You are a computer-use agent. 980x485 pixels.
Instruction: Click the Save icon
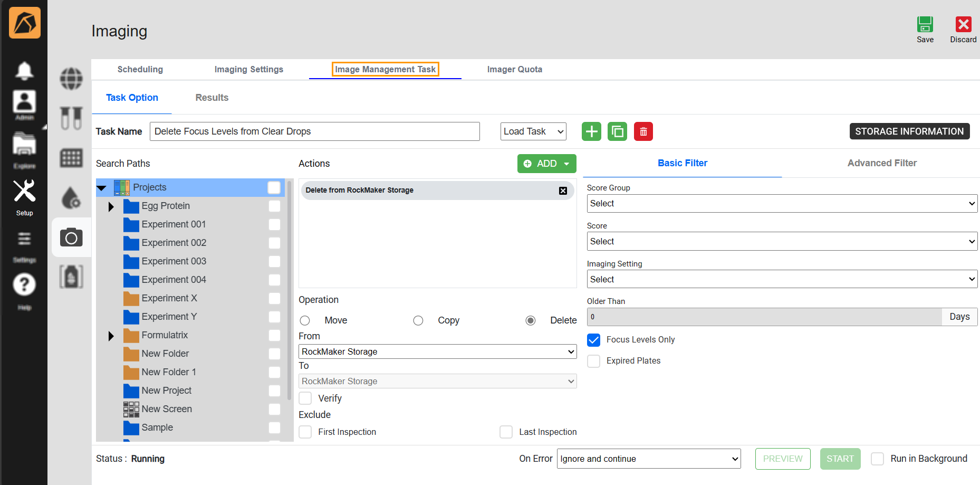point(925,25)
